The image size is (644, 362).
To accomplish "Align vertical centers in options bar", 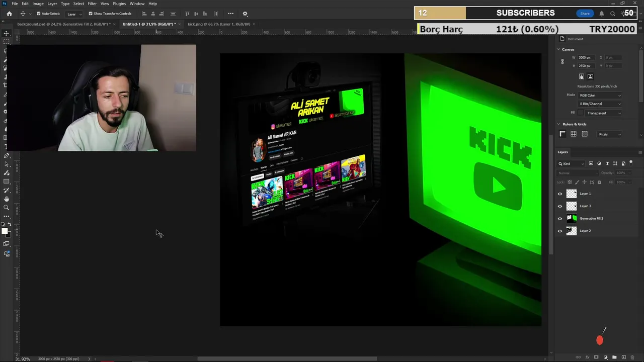I will (x=196, y=14).
